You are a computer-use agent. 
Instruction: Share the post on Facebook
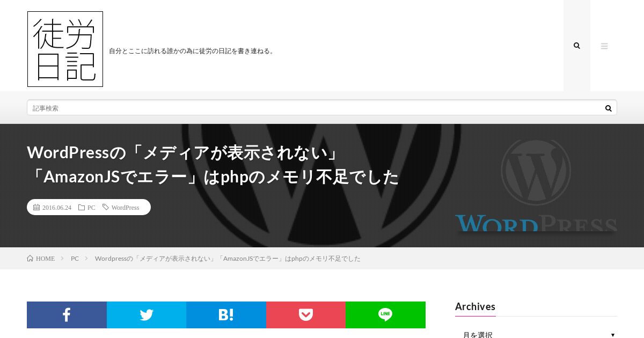click(x=67, y=315)
